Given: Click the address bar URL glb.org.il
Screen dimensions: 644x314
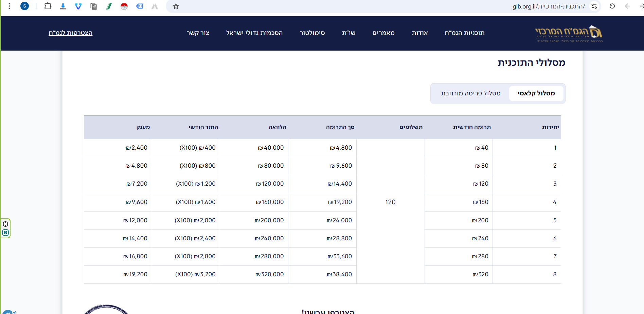Looking at the screenshot, I should coord(549,6).
